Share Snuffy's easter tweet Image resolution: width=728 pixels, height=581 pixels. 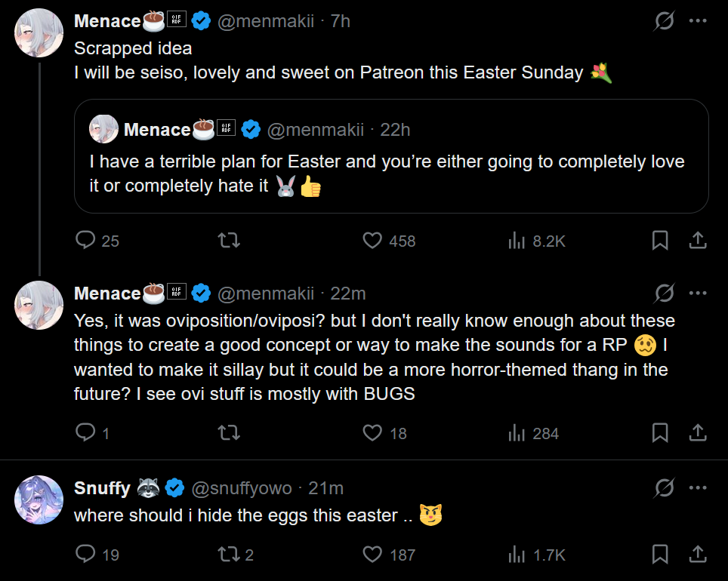pos(698,555)
